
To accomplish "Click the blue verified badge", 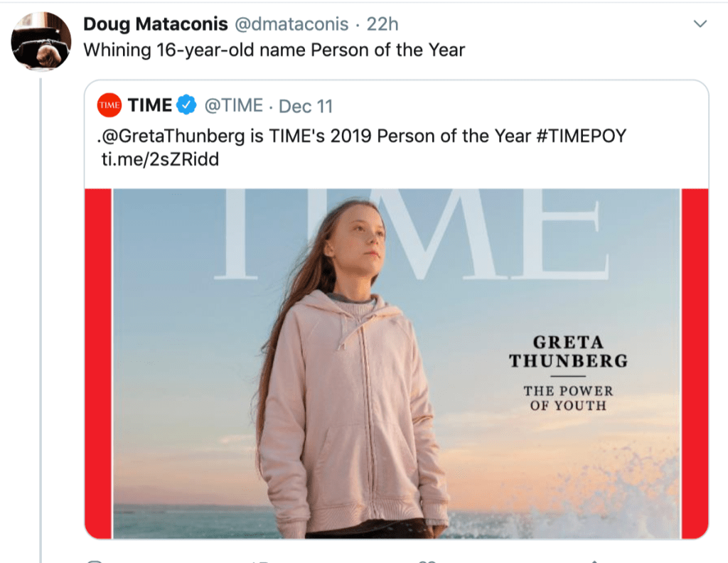I will 186,106.
